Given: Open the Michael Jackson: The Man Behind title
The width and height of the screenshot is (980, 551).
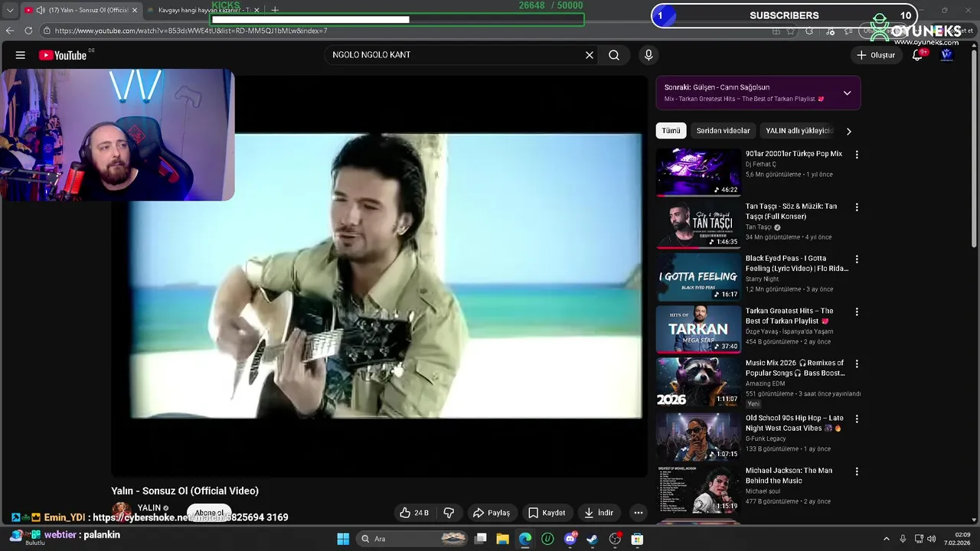Looking at the screenshot, I should point(789,475).
